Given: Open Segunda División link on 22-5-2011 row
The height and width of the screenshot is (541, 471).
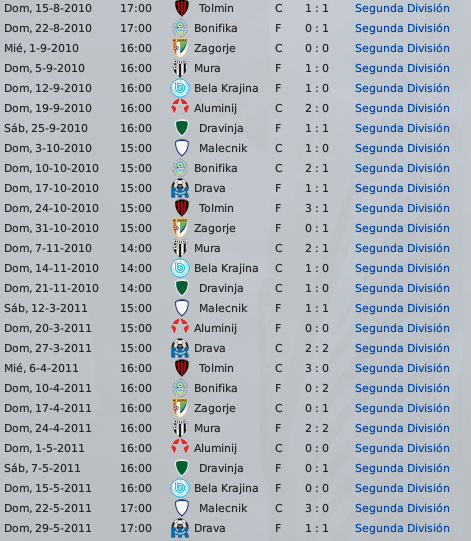Looking at the screenshot, I should (402, 508).
